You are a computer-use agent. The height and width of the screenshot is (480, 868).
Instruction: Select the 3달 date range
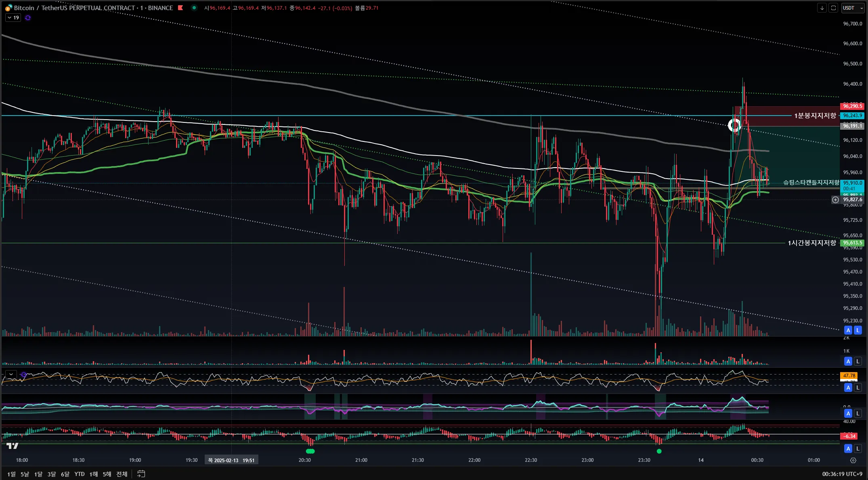pos(52,474)
